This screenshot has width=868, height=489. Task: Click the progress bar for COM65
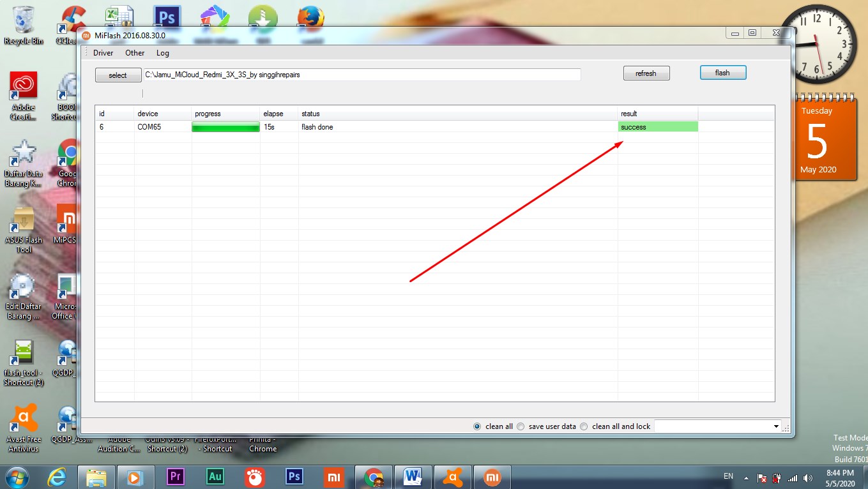[x=225, y=127]
